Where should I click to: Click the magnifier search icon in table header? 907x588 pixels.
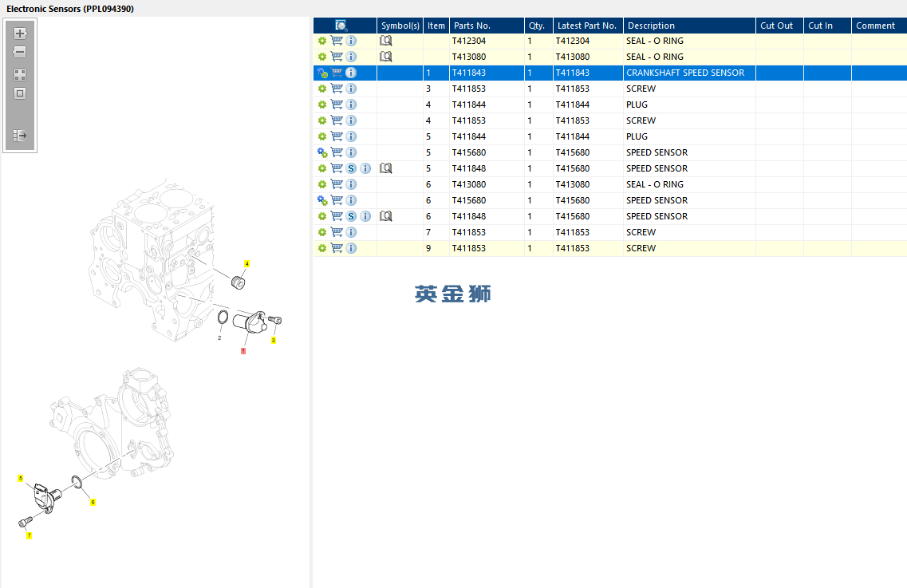341,26
